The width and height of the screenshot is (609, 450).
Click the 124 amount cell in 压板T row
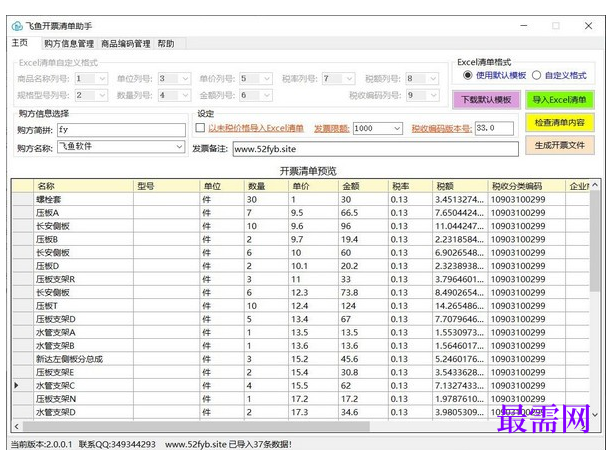coord(363,306)
